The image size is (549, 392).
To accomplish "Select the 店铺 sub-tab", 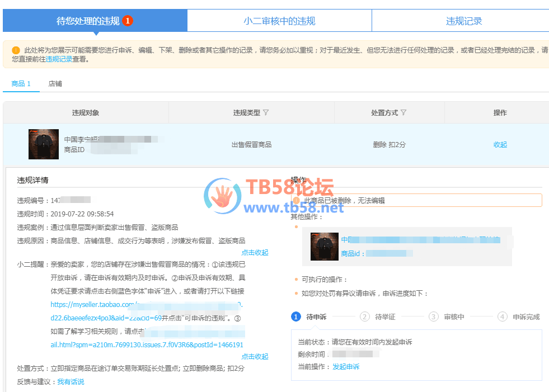I will [55, 84].
